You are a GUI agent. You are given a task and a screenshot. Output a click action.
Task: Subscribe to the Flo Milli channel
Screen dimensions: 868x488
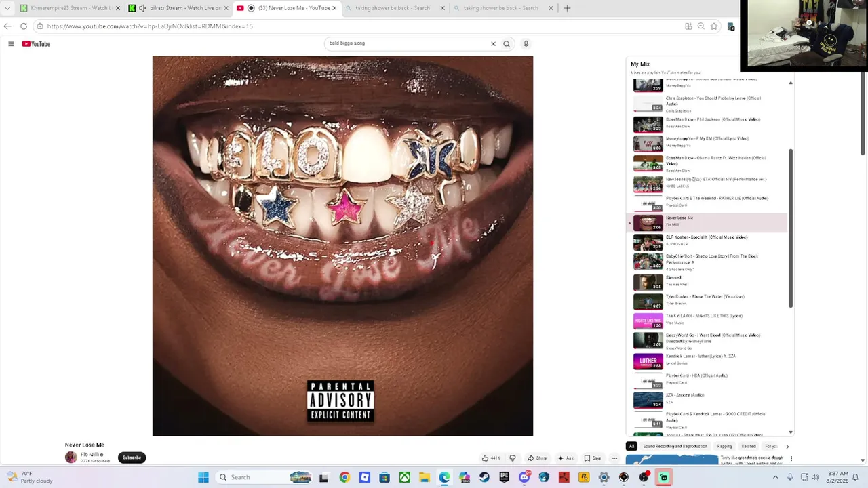pos(132,457)
